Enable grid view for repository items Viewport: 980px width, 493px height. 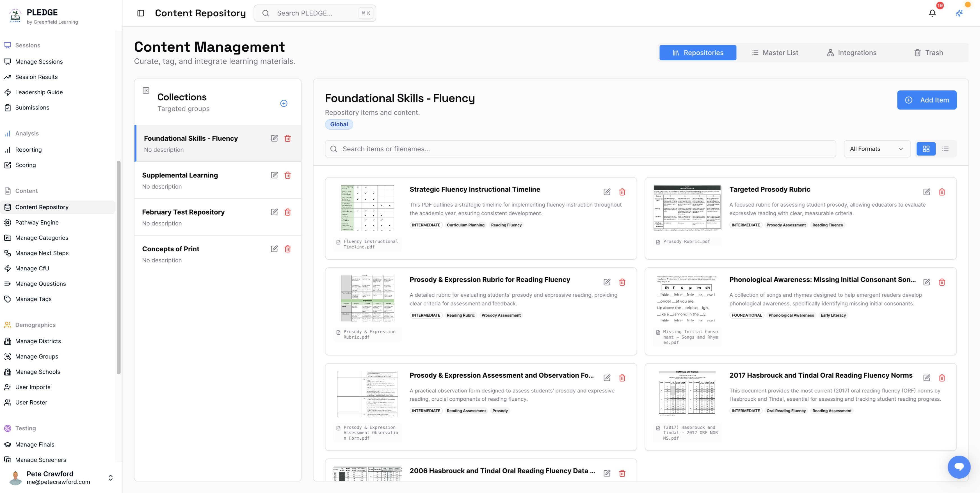[x=926, y=149]
